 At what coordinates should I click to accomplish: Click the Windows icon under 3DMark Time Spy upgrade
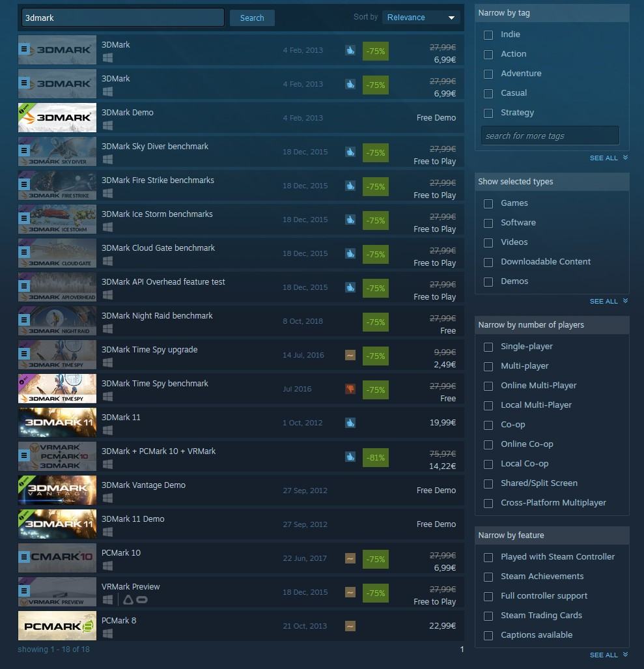[108, 363]
